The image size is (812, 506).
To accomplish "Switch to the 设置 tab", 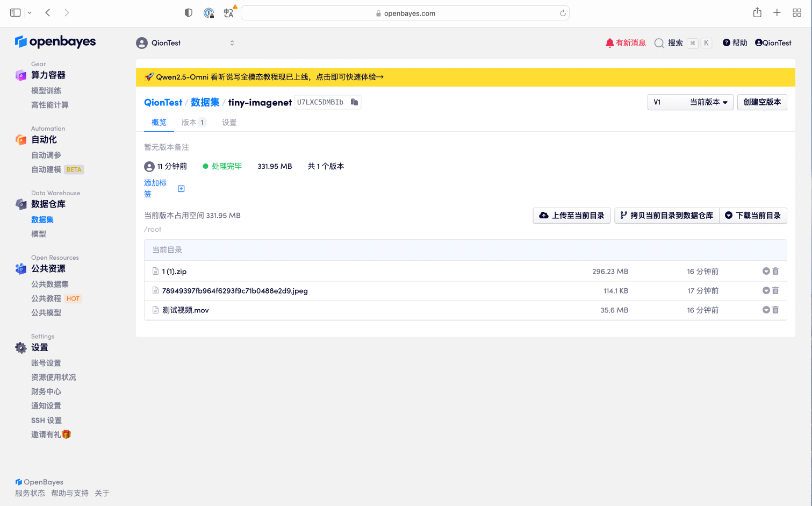I will click(229, 123).
